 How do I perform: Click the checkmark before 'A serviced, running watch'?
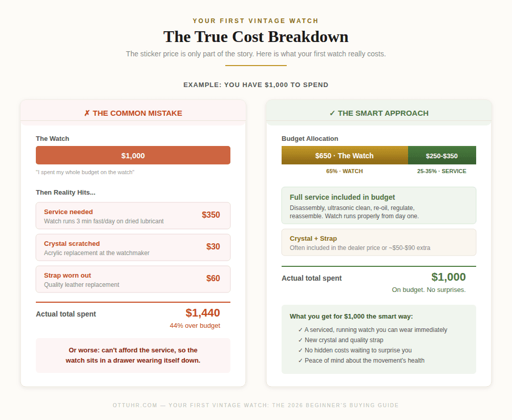pos(301,330)
